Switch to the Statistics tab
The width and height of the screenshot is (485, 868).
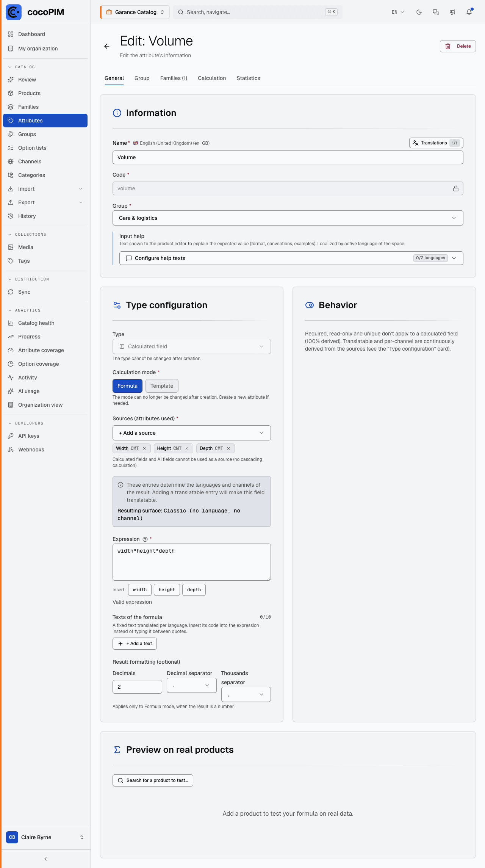tap(248, 78)
